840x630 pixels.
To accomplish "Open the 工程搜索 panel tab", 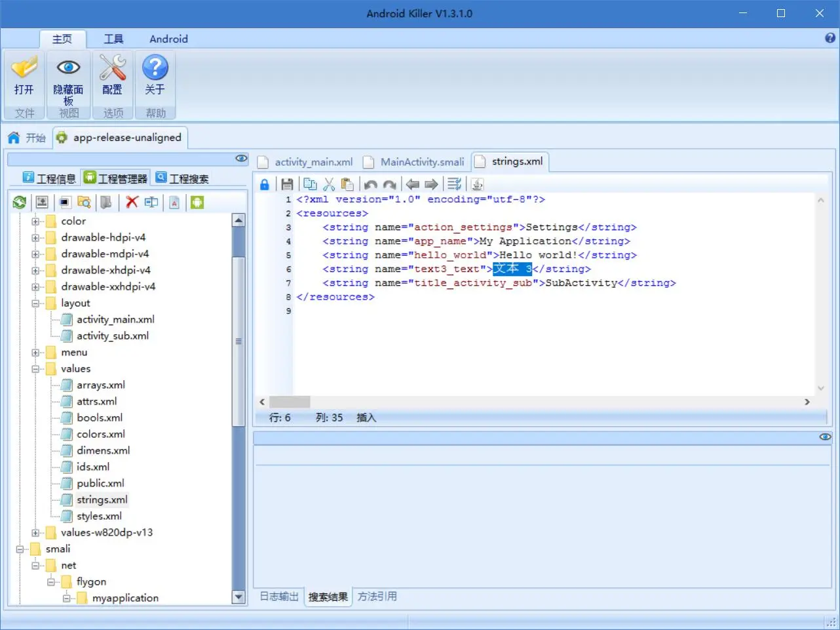I will click(182, 178).
